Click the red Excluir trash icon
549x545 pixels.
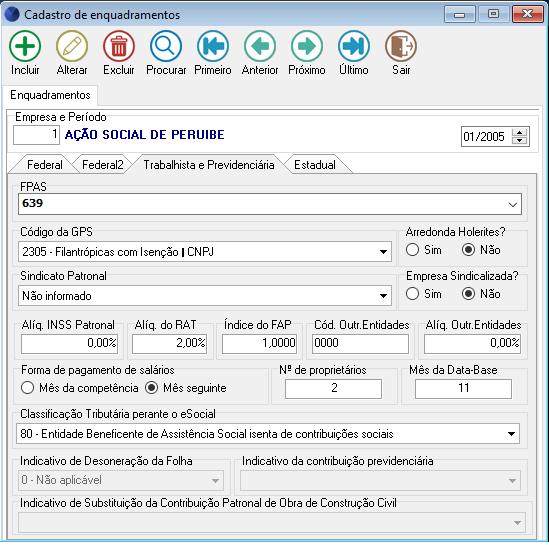coord(119,46)
